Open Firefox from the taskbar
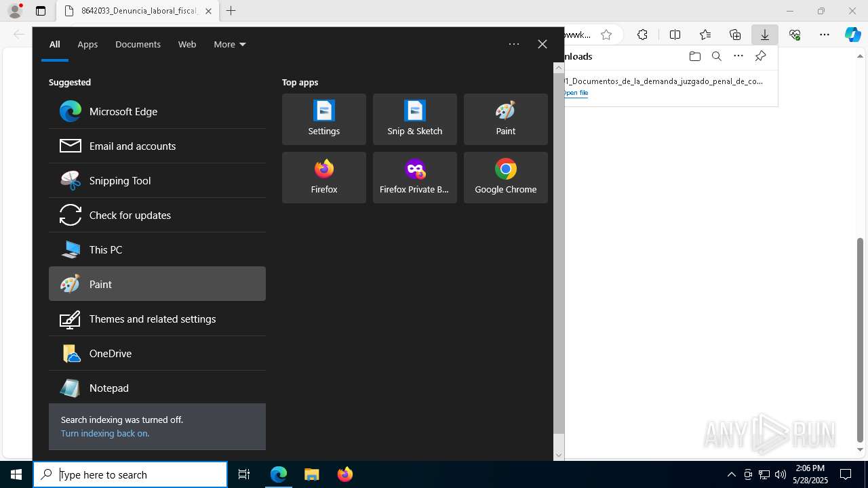 pyautogui.click(x=344, y=474)
